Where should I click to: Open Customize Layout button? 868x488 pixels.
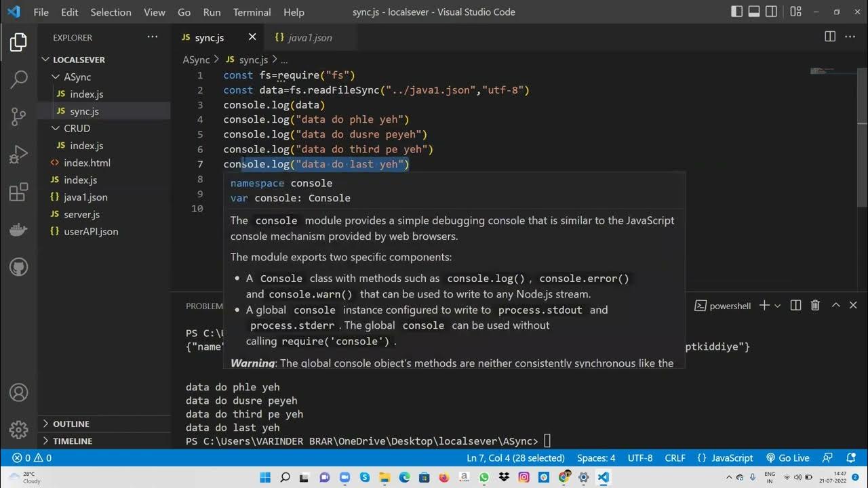(795, 12)
